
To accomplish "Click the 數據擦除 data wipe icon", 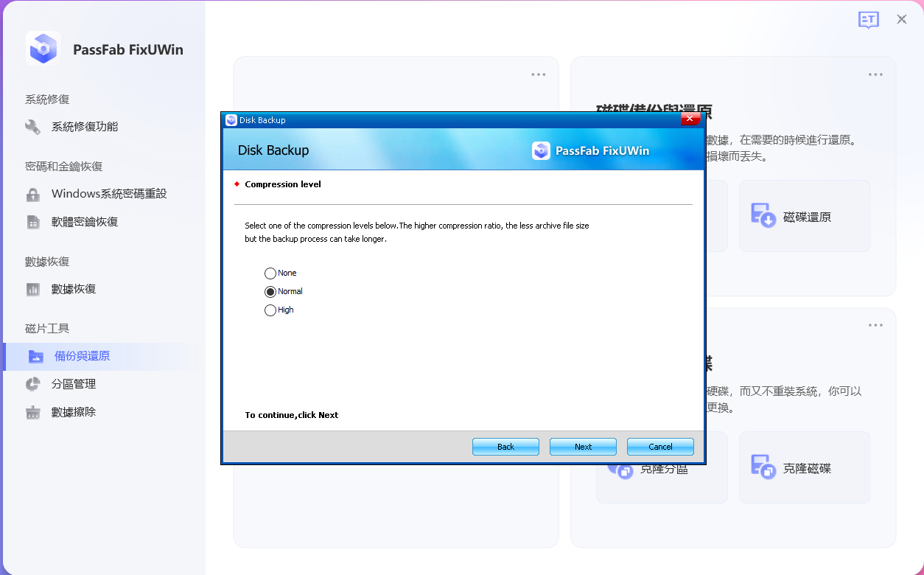I will pyautogui.click(x=32, y=411).
